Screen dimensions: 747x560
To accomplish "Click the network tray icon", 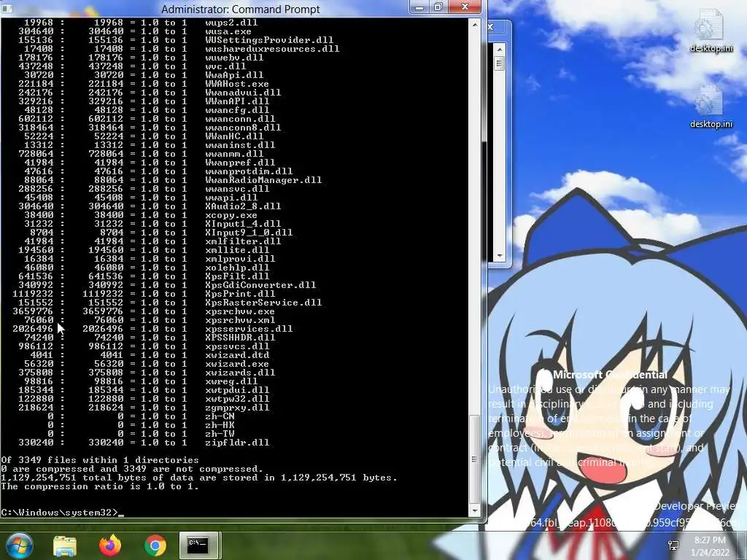I will pyautogui.click(x=673, y=545).
